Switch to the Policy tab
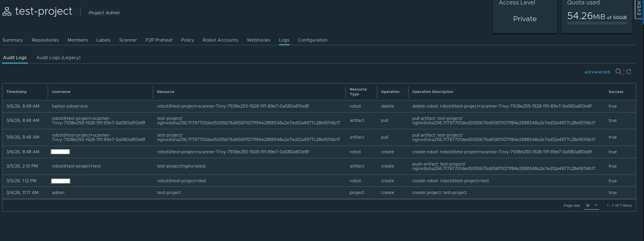The height and width of the screenshot is (241, 644). coord(187,40)
